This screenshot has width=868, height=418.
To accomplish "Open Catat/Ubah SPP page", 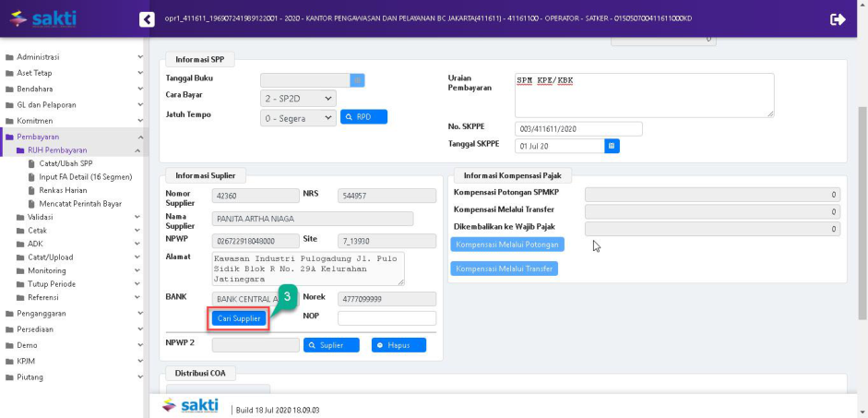I will [65, 163].
